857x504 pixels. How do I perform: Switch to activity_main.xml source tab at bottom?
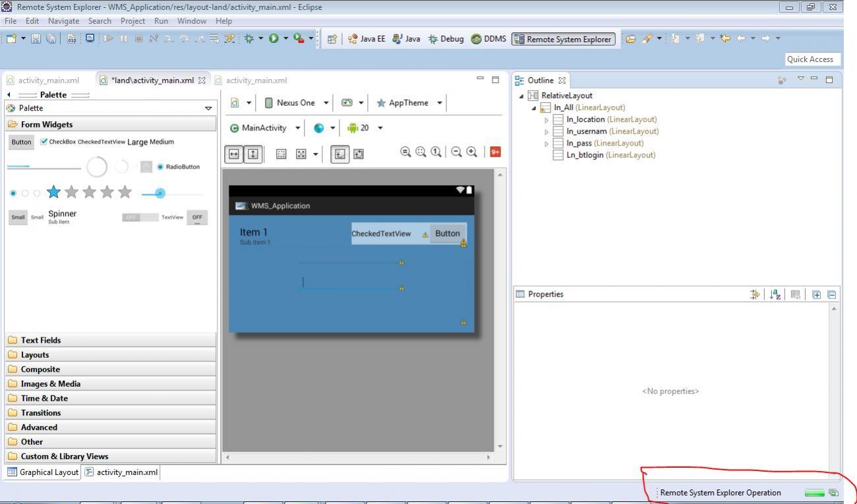pos(121,472)
